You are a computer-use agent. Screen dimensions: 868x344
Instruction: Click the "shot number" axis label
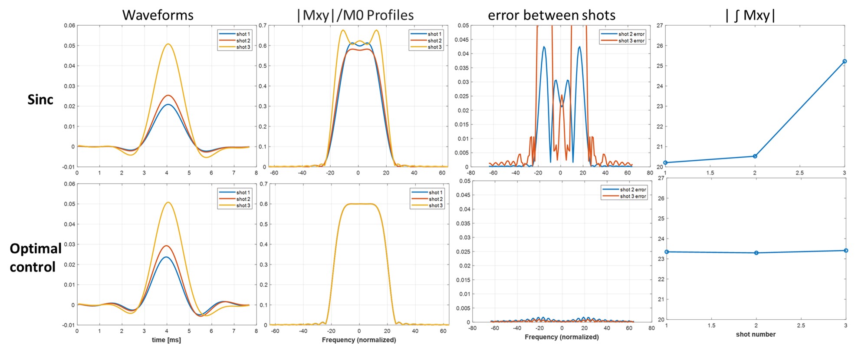tap(755, 334)
